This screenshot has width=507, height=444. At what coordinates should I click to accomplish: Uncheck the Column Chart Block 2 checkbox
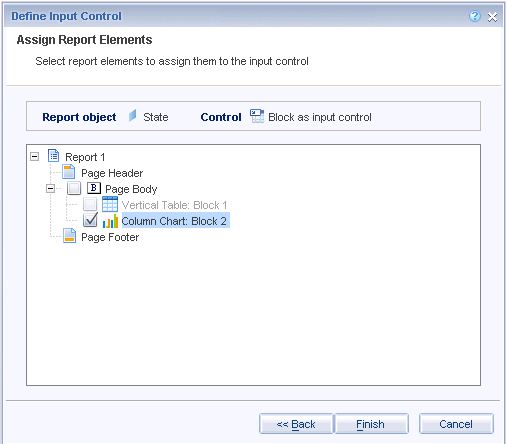[90, 220]
